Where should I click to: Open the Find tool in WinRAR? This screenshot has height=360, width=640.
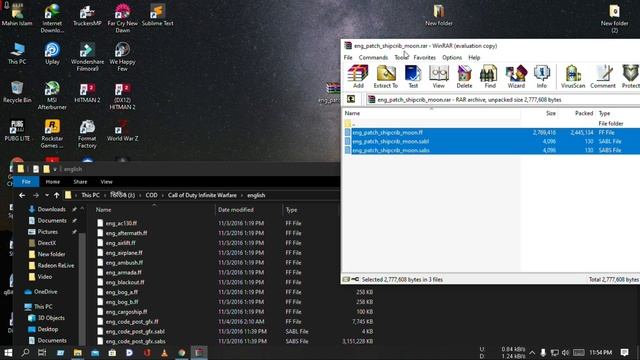489,76
